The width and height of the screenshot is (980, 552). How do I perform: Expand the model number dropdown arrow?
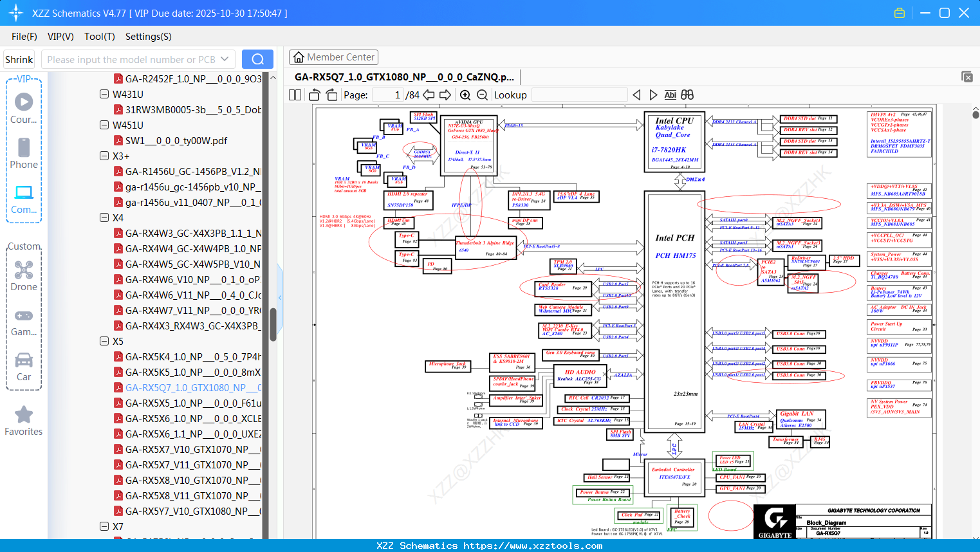click(225, 59)
